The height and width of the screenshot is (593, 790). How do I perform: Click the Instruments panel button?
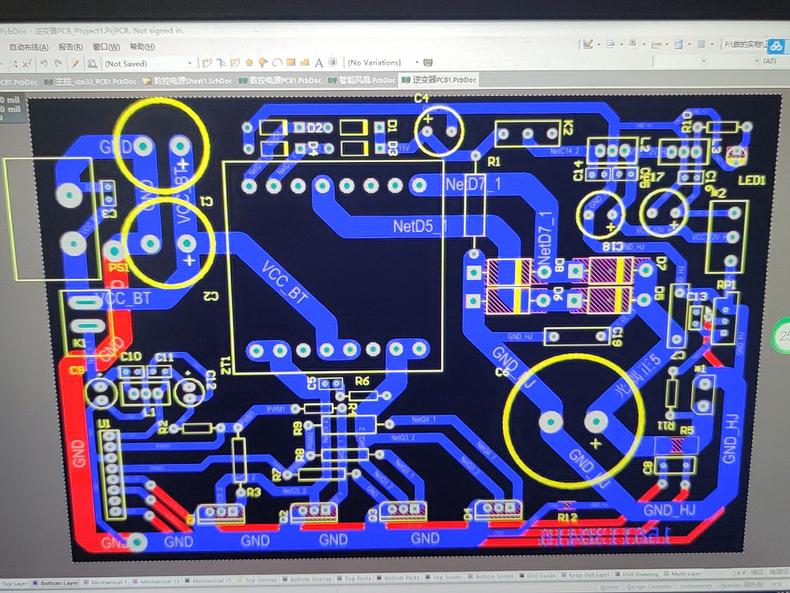[696, 586]
